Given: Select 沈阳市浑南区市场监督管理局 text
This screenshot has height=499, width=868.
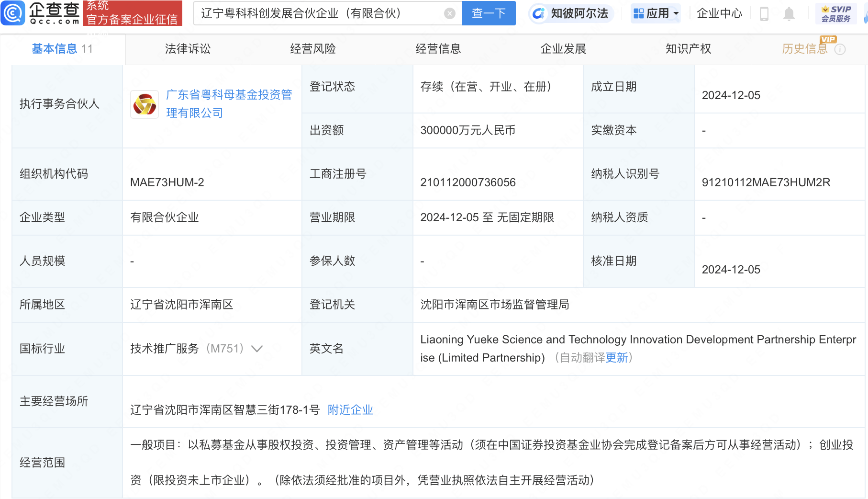Looking at the screenshot, I should tap(495, 305).
